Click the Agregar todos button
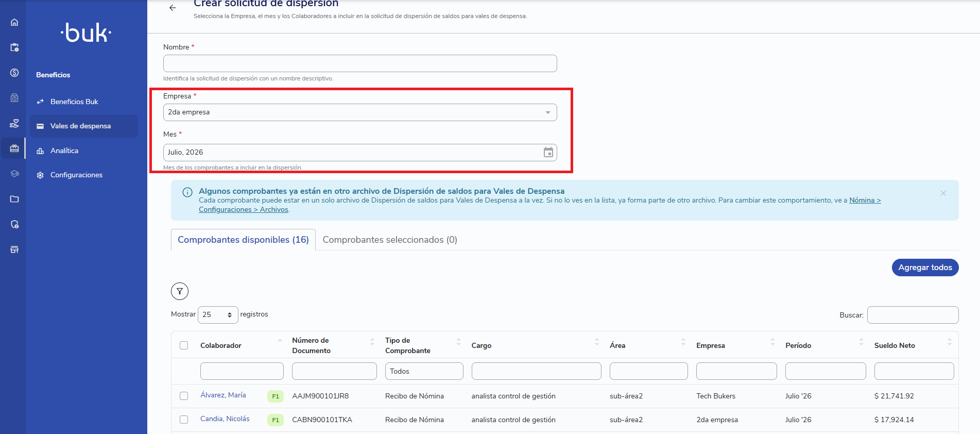The width and height of the screenshot is (980, 434). 925,268
